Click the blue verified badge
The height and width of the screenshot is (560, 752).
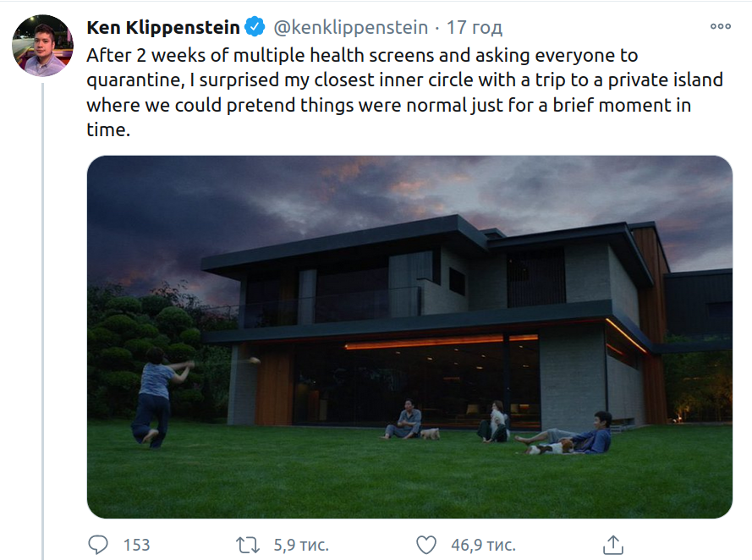tap(255, 28)
